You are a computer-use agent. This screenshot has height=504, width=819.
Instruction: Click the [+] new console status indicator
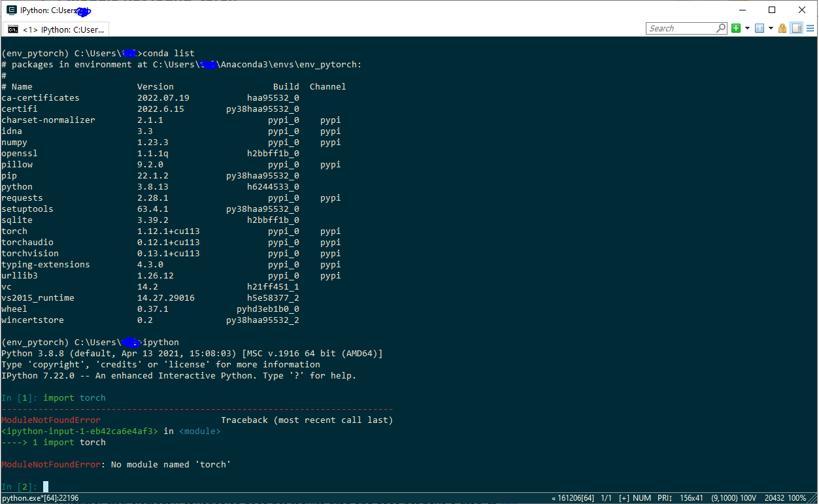pos(624,498)
